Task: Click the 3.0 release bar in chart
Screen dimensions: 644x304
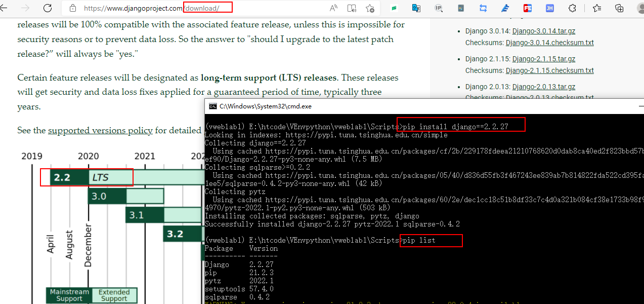Action: (x=126, y=196)
